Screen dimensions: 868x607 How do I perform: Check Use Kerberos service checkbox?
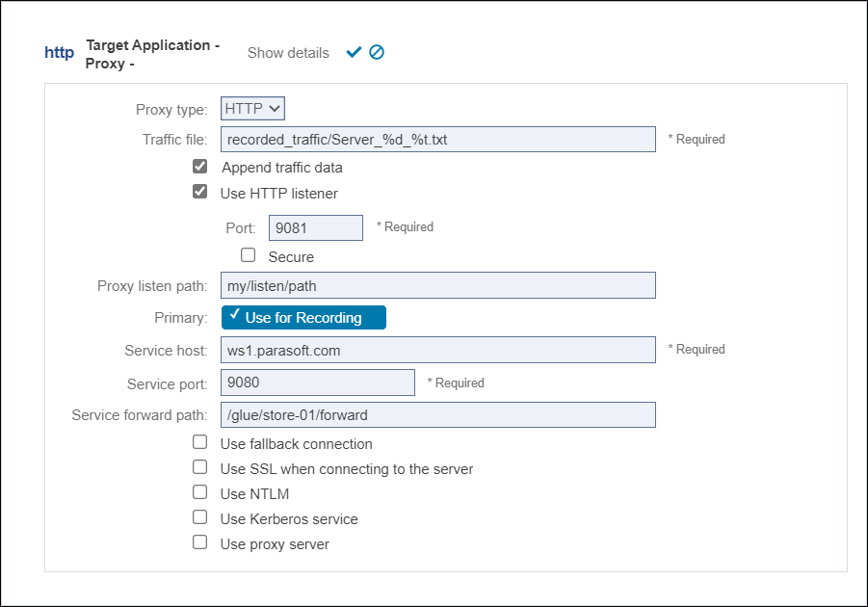tap(199, 517)
